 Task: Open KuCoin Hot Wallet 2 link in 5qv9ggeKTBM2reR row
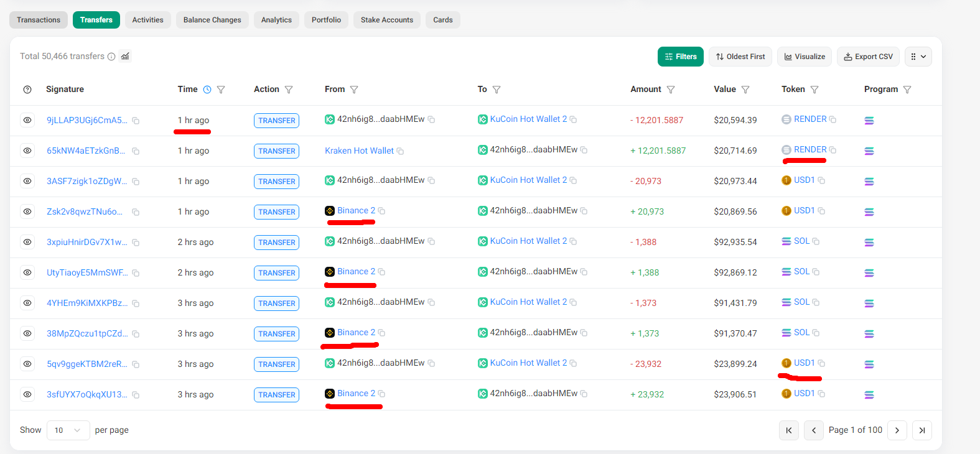click(x=528, y=363)
